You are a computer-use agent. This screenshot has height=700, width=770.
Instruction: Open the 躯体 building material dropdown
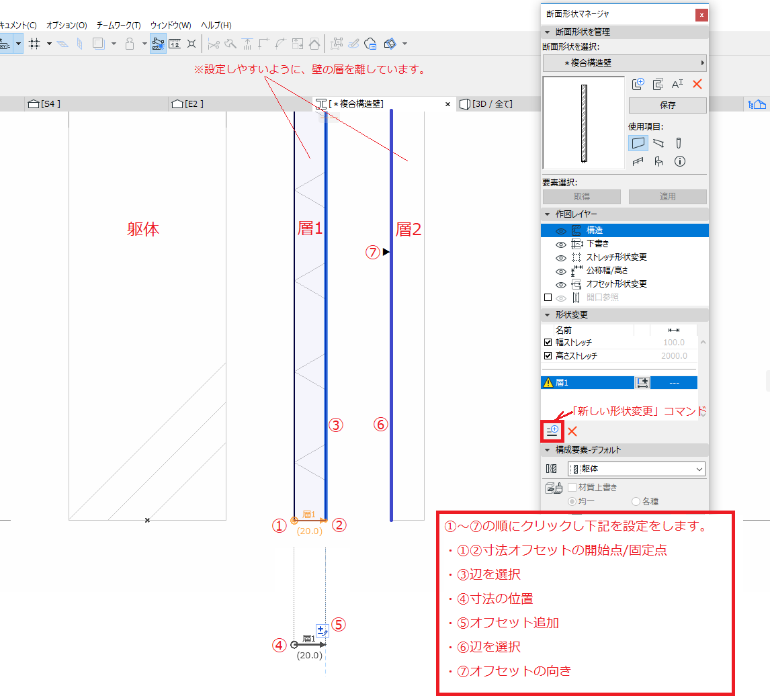[636, 469]
